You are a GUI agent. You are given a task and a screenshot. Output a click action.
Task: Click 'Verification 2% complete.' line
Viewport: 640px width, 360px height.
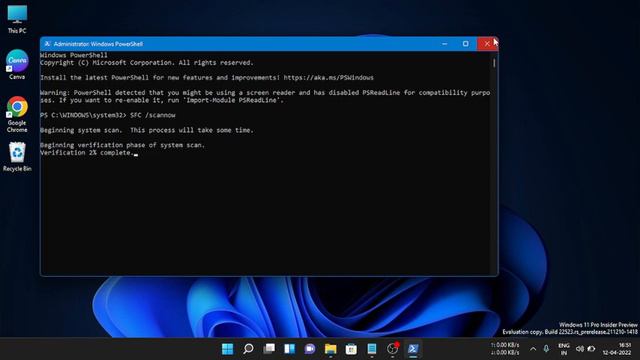pos(87,153)
